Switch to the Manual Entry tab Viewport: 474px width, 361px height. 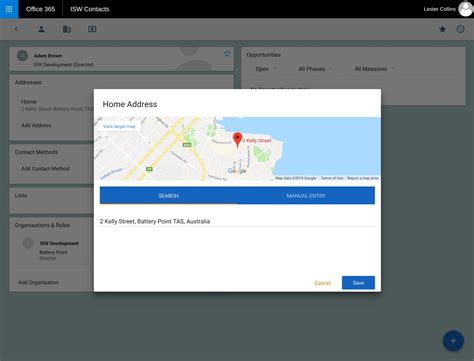(x=306, y=196)
